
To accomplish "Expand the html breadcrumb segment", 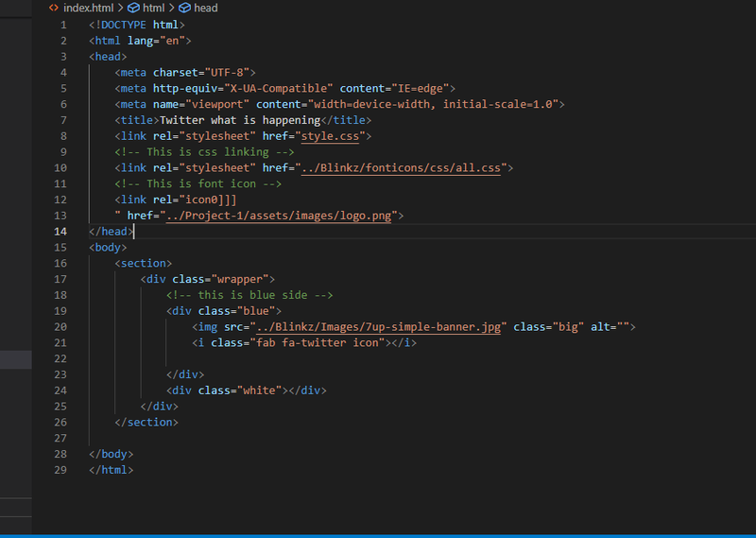I will pos(153,8).
